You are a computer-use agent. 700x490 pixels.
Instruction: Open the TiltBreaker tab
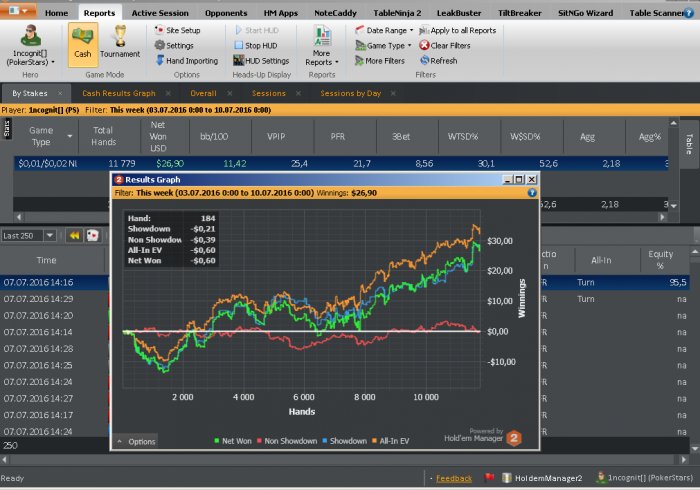[x=520, y=13]
